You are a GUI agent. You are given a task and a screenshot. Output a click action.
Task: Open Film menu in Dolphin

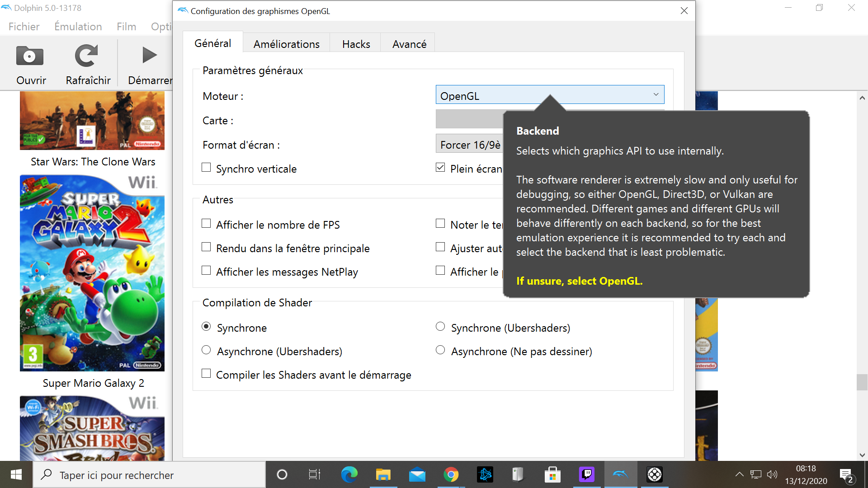126,27
